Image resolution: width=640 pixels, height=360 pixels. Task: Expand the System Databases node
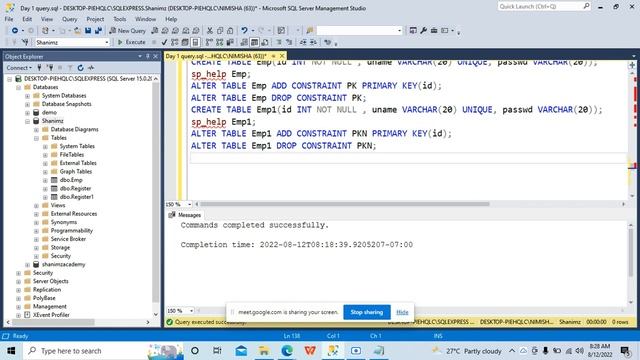[x=27, y=96]
